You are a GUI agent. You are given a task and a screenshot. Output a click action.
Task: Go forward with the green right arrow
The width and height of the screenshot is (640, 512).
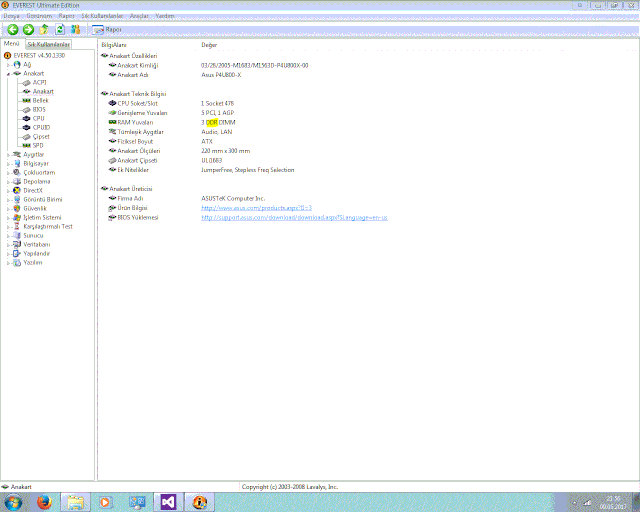point(28,29)
